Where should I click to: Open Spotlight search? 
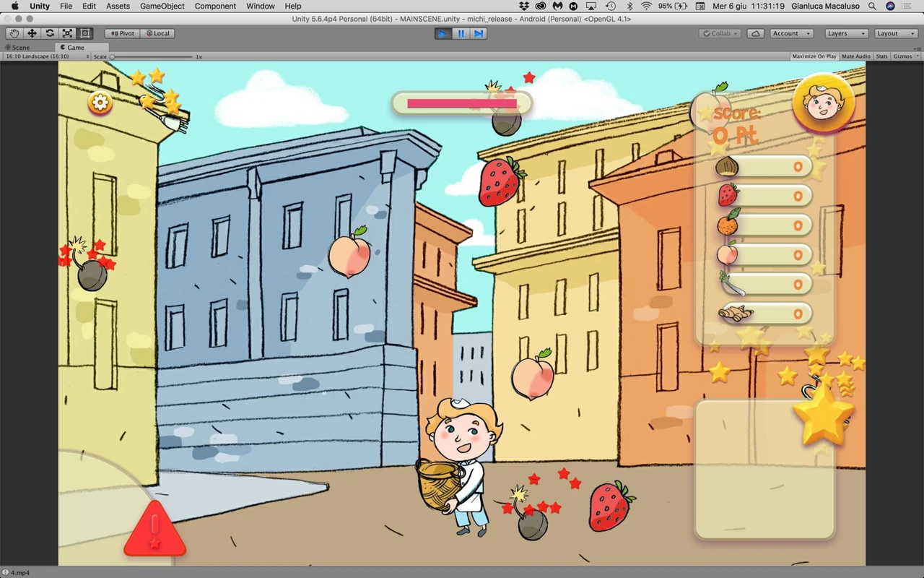point(873,6)
